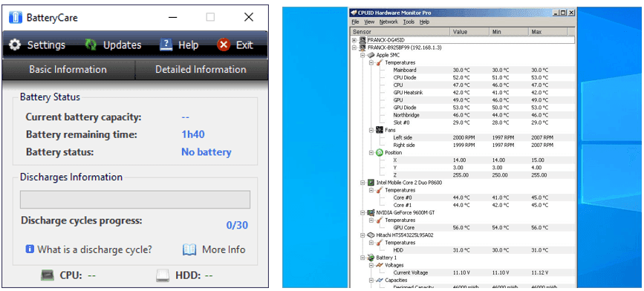Click the computer icon next to FRANCK-B925BF99

click(x=362, y=48)
